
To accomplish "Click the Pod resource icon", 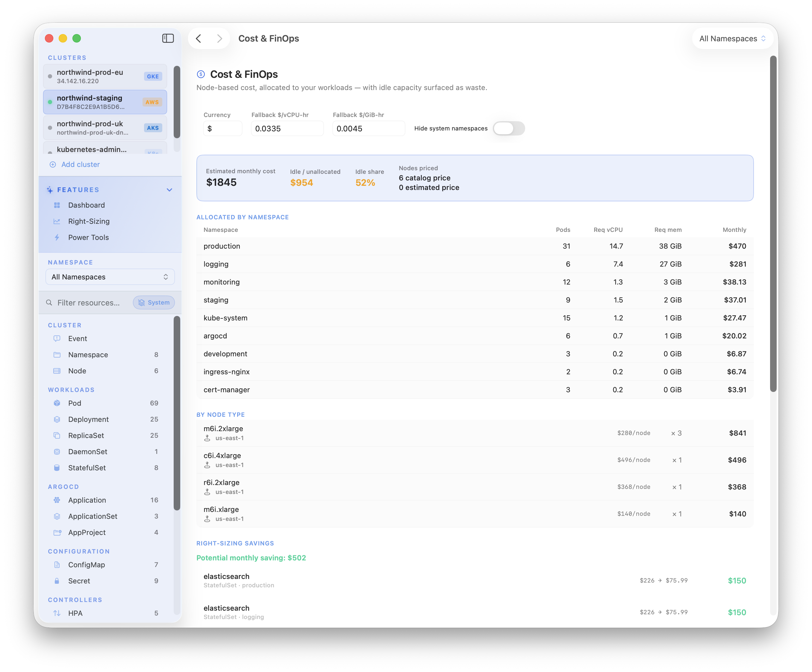I will coord(57,403).
